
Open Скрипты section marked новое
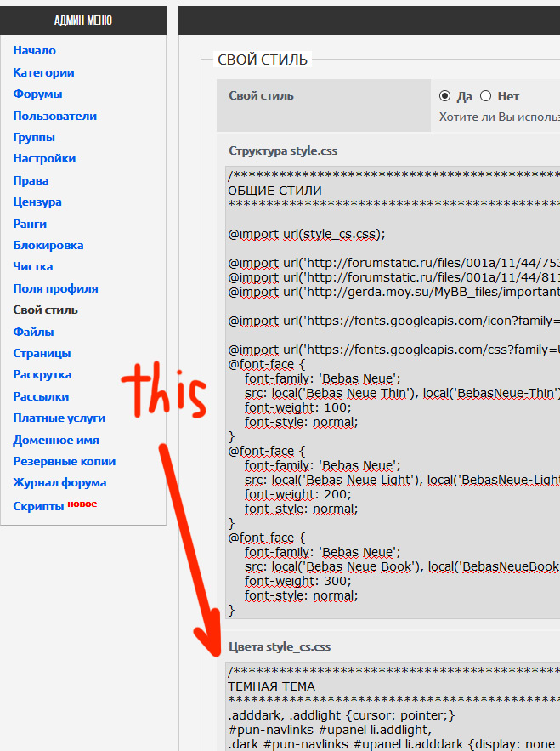coord(38,506)
